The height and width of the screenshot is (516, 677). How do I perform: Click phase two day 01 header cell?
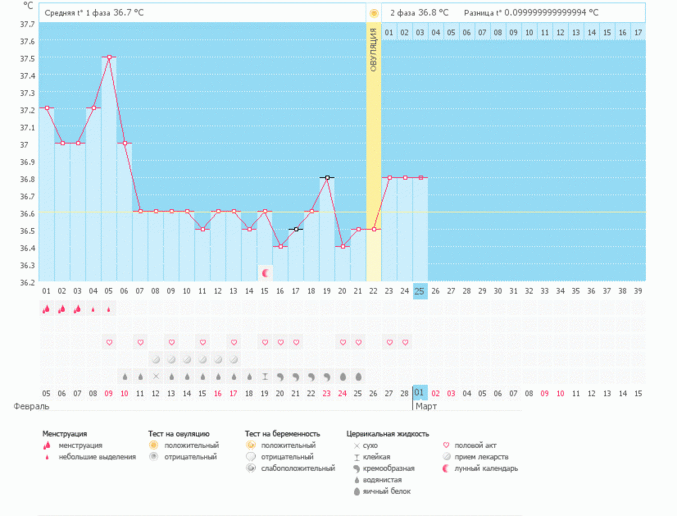[389, 33]
